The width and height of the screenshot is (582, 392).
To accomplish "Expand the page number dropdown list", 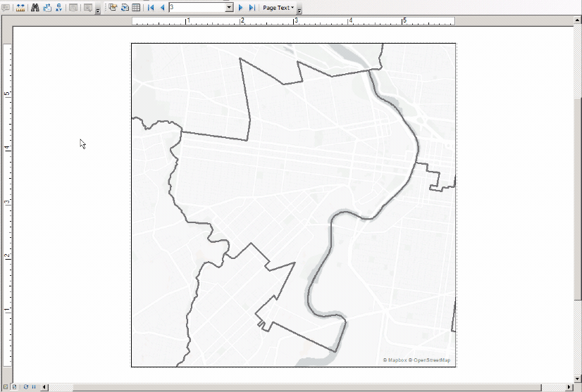I will [230, 8].
